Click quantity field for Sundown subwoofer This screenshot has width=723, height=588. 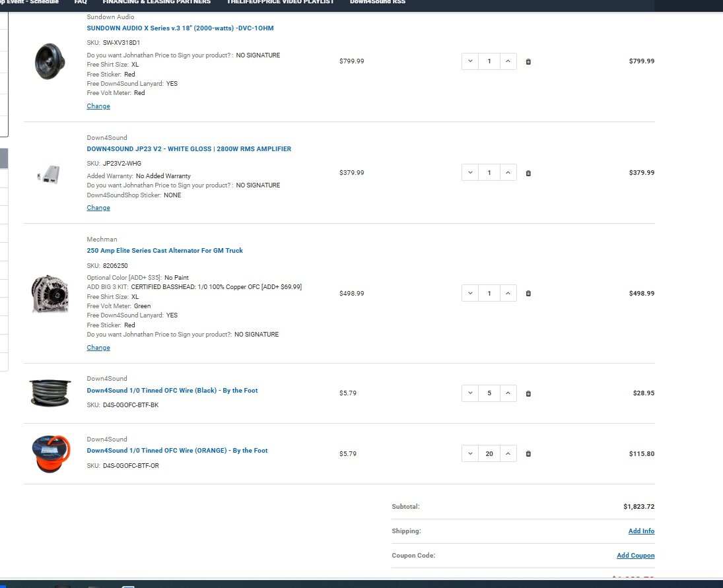click(489, 61)
